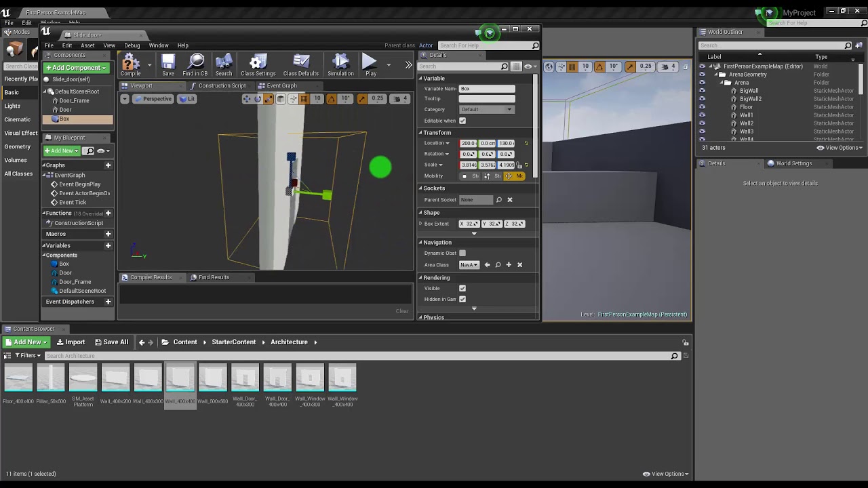Click the magnifier next to Parent Socket

point(499,200)
